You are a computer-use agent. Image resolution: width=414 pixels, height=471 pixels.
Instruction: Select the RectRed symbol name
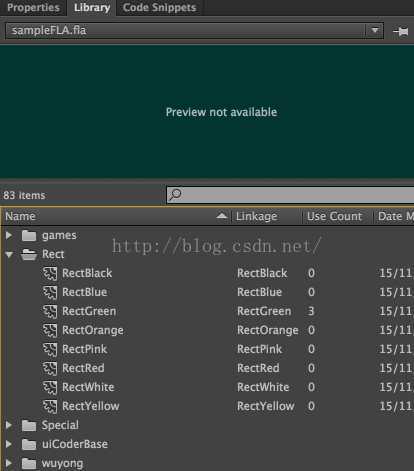coord(83,368)
